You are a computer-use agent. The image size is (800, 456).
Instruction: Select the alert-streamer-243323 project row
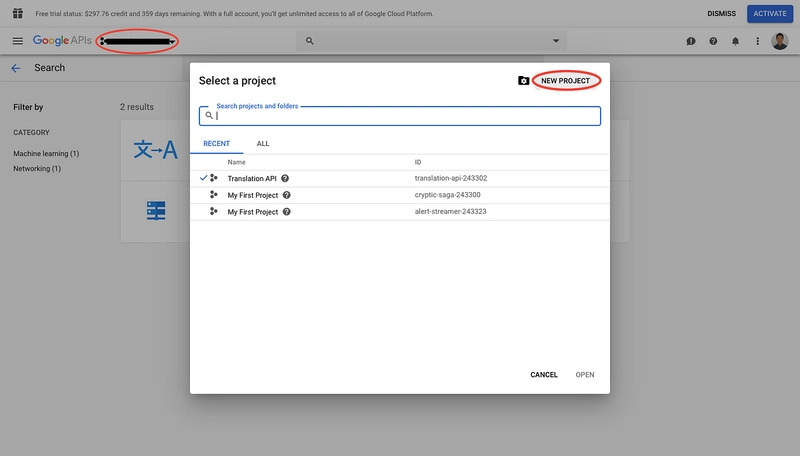click(400, 212)
